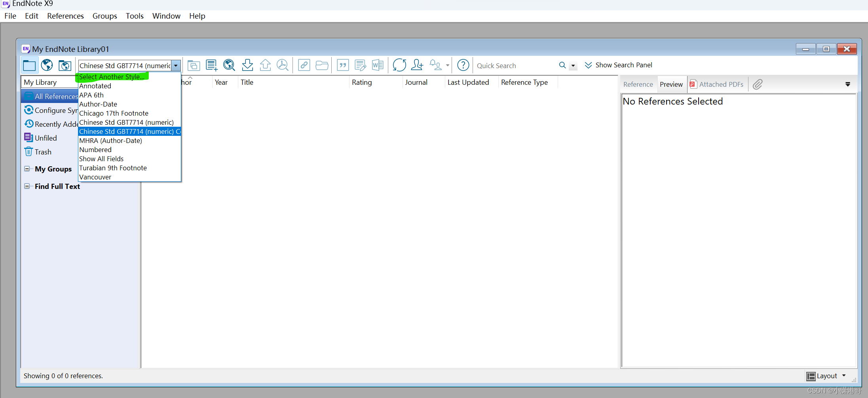
Task: Open the Edit menu
Action: (32, 16)
